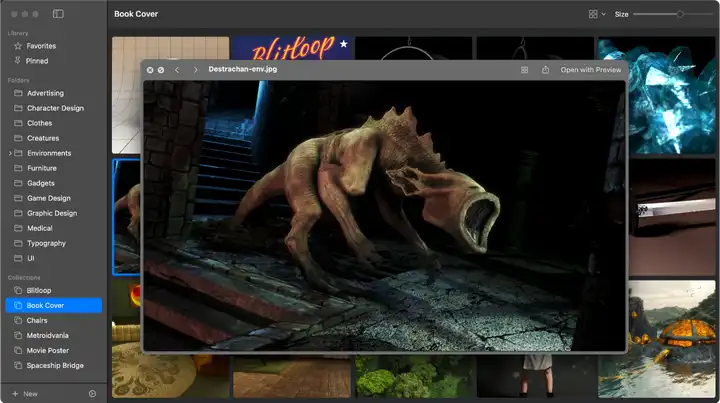
Task: Open the grid view mode dropdown
Action: point(597,14)
